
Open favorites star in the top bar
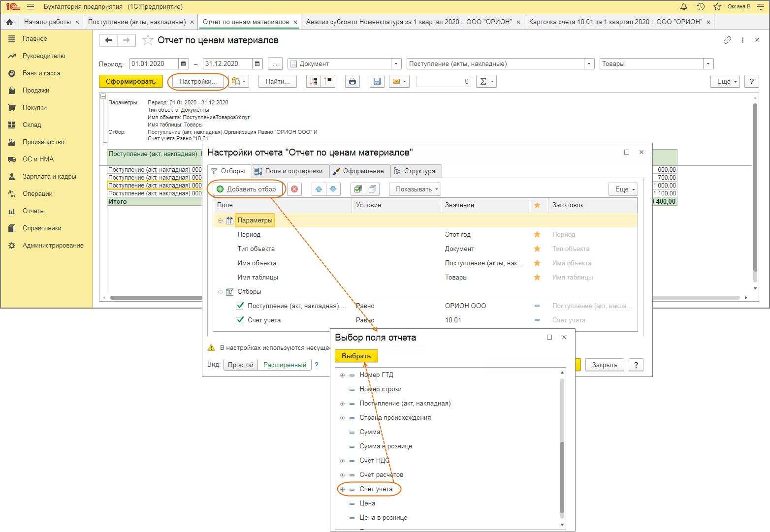tap(717, 7)
